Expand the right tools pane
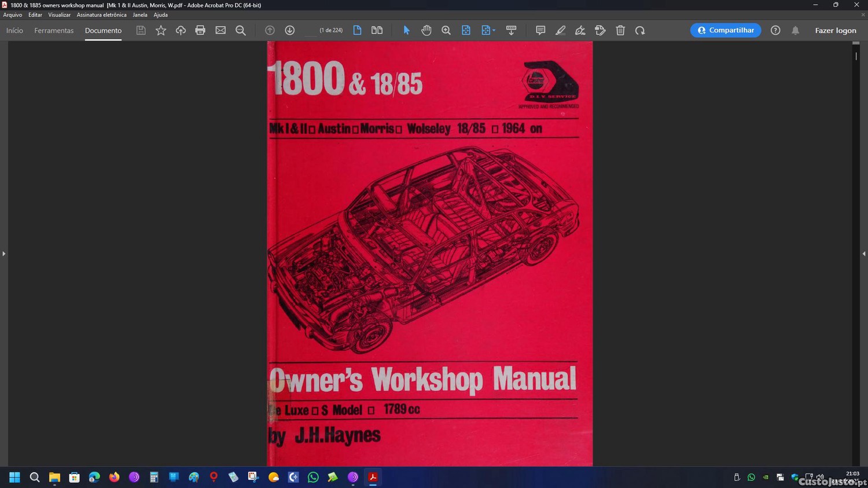Image resolution: width=868 pixels, height=488 pixels. (x=863, y=254)
